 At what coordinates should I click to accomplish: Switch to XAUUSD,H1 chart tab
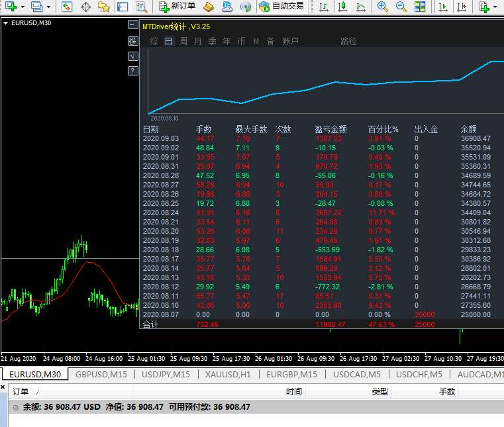[228, 374]
